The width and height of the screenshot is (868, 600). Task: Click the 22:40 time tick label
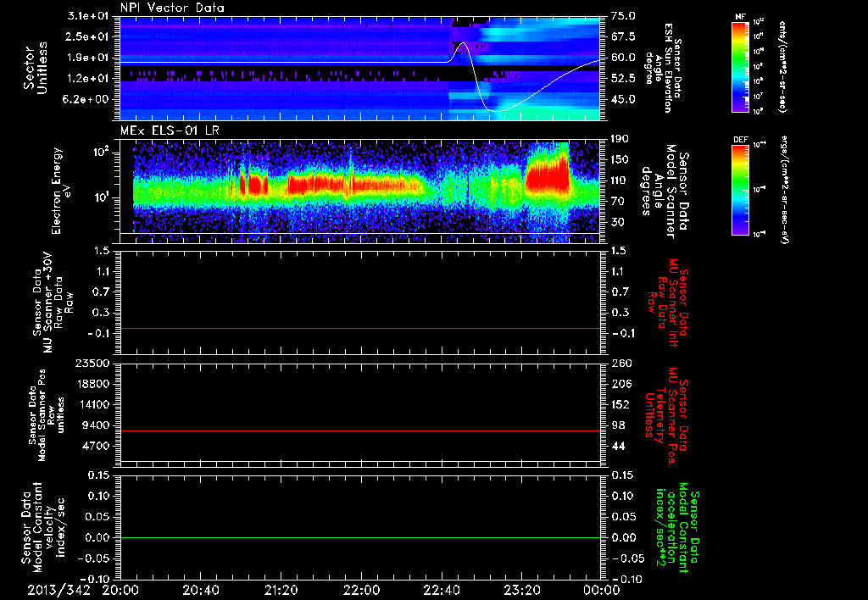[441, 590]
